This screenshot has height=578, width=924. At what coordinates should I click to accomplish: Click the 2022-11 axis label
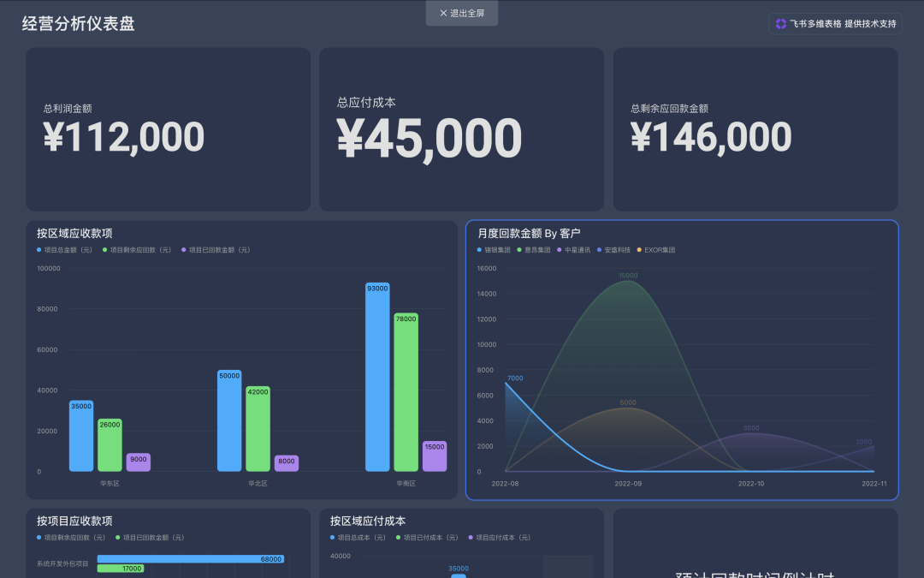click(874, 484)
